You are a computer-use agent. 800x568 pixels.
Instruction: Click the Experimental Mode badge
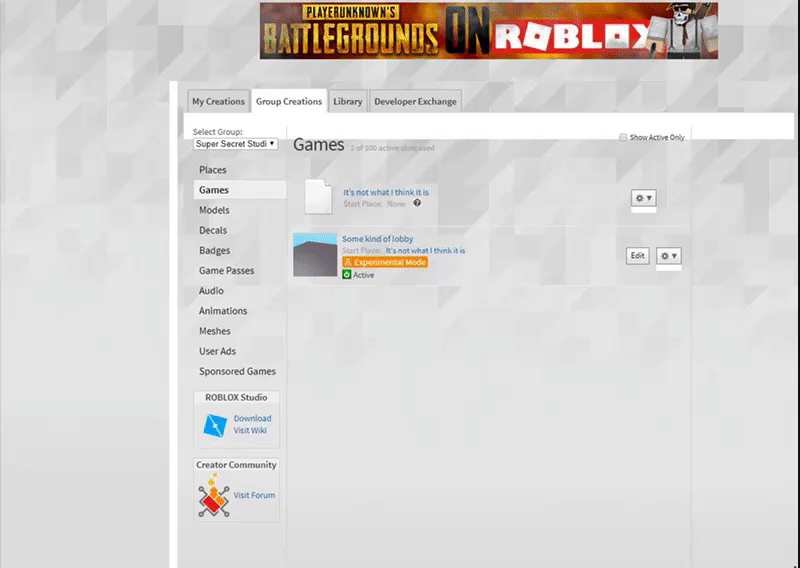point(385,262)
